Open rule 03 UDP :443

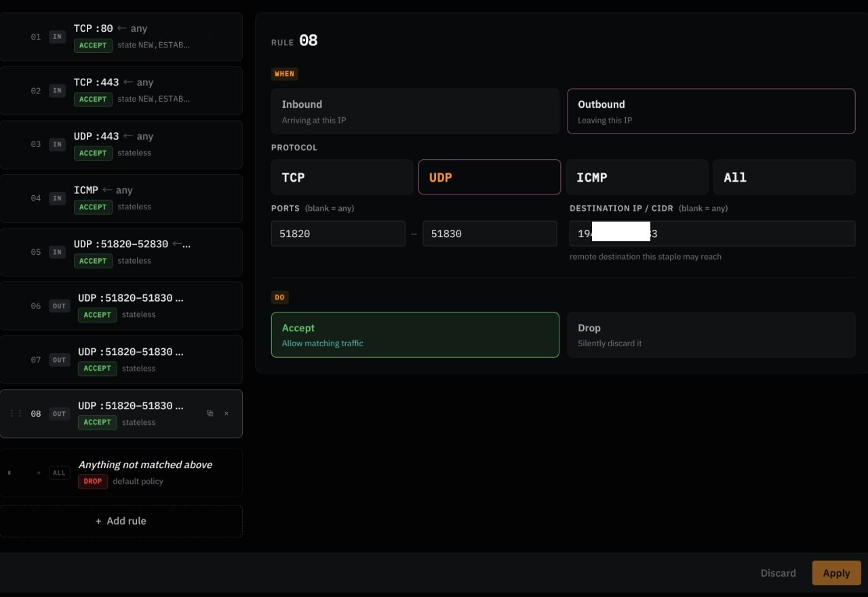tap(121, 144)
